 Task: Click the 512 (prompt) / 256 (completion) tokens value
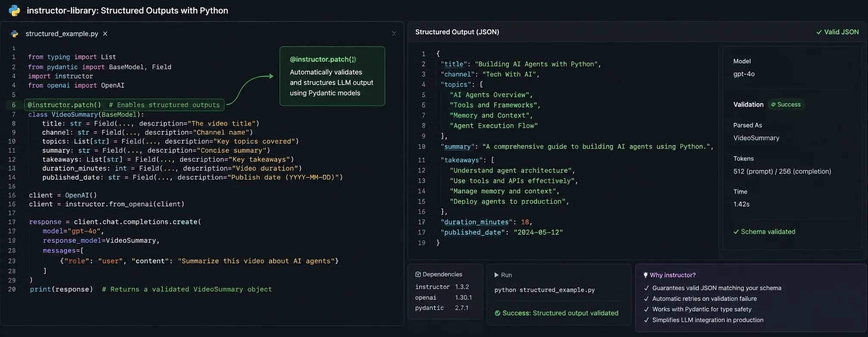(782, 171)
